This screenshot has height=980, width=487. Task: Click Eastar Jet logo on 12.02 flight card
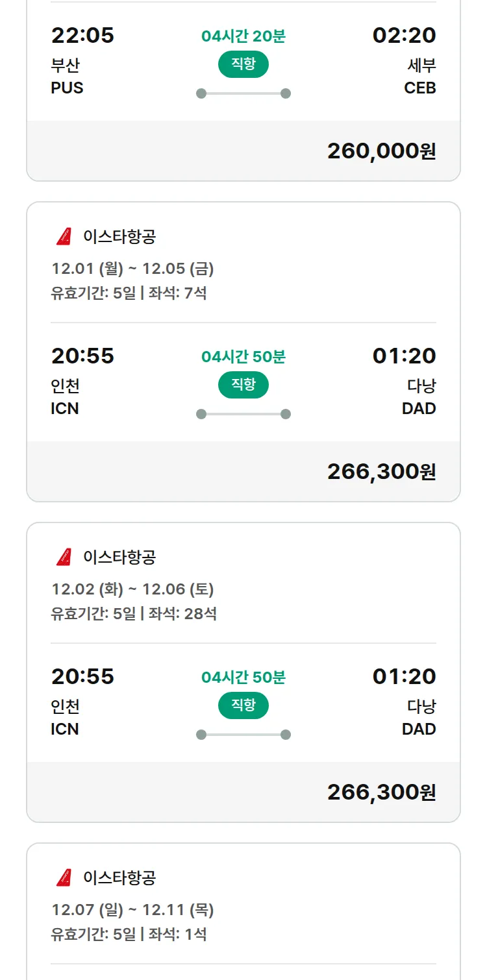click(64, 557)
